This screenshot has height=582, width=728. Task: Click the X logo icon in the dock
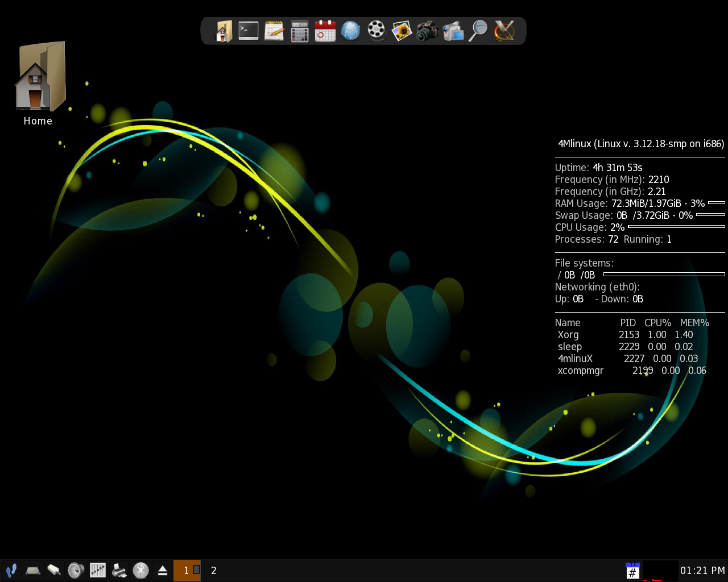pos(504,31)
